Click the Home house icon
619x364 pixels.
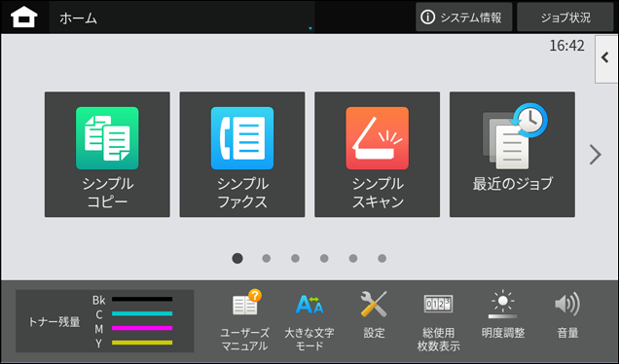24,18
